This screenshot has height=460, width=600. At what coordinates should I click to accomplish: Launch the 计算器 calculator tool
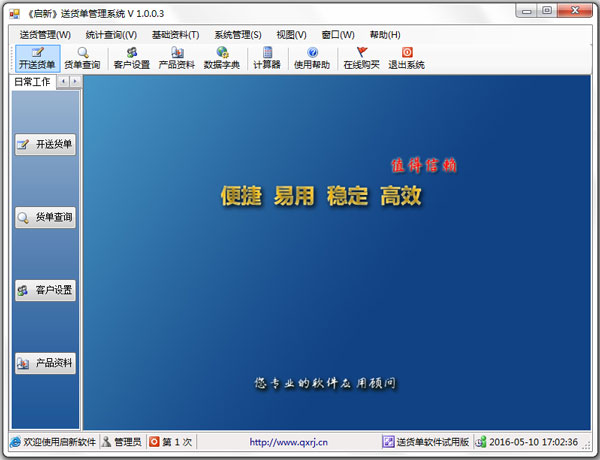[x=267, y=58]
